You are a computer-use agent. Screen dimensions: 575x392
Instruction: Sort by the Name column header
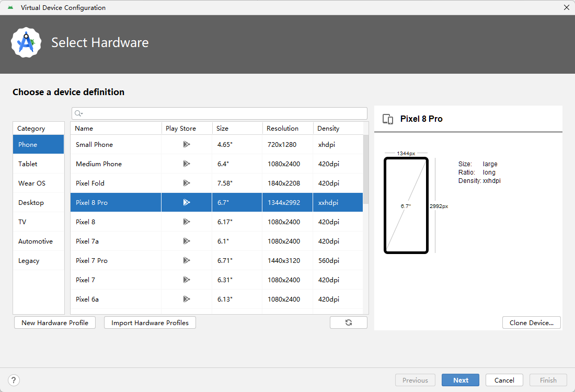tap(116, 129)
